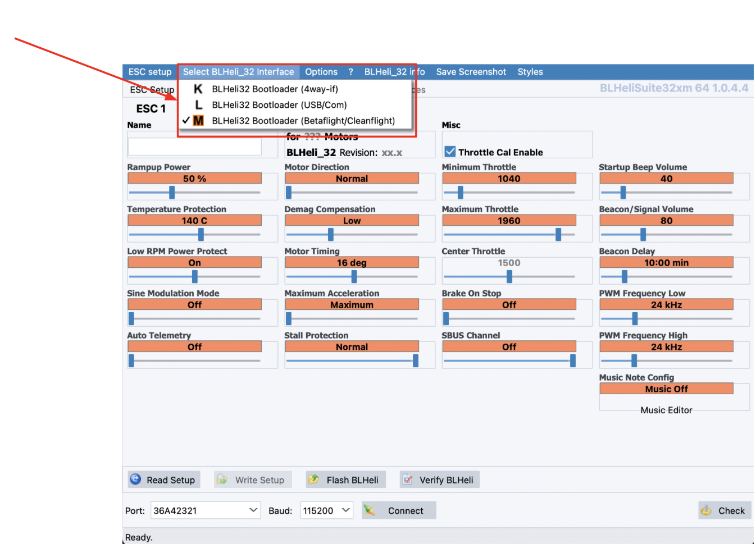756x548 pixels.
Task: Click Save Screenshot in the menu bar
Action: (471, 72)
